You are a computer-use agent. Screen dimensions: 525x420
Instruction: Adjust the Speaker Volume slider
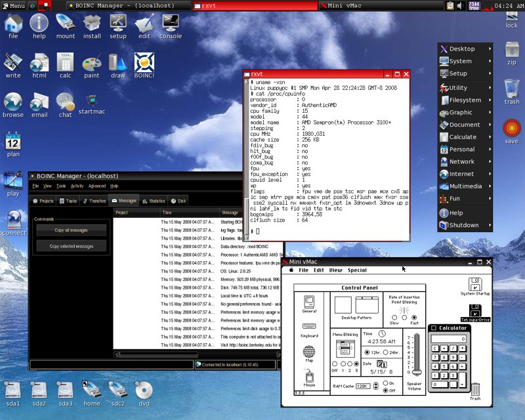pyautogui.click(x=417, y=354)
